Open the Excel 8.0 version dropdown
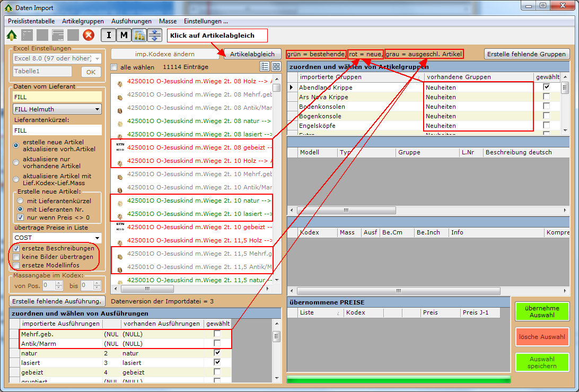The height and width of the screenshot is (392, 579). pos(57,58)
